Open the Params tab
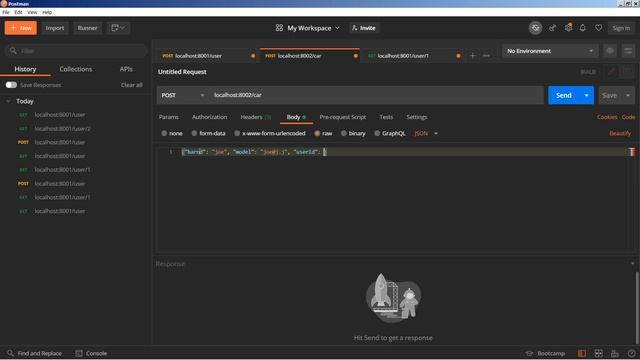640x360 pixels. (x=169, y=117)
